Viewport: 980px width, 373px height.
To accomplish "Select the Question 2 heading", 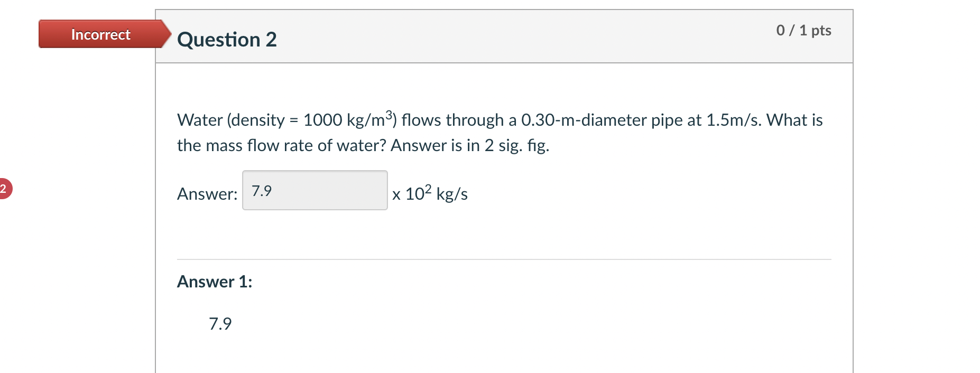I will coord(227,39).
